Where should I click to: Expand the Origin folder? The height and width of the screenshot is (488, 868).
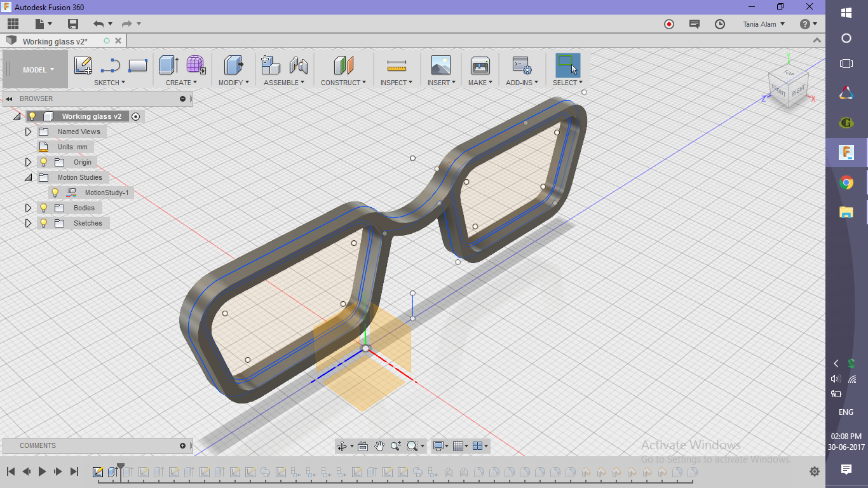(x=28, y=162)
